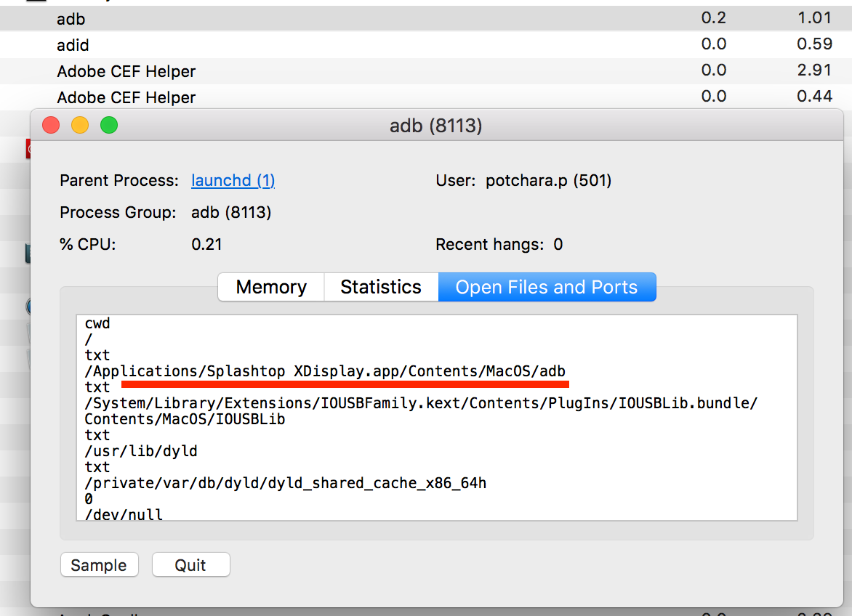Screen dimensions: 852x616
Task: Open the parent process launchd (1) link
Action: (x=233, y=180)
